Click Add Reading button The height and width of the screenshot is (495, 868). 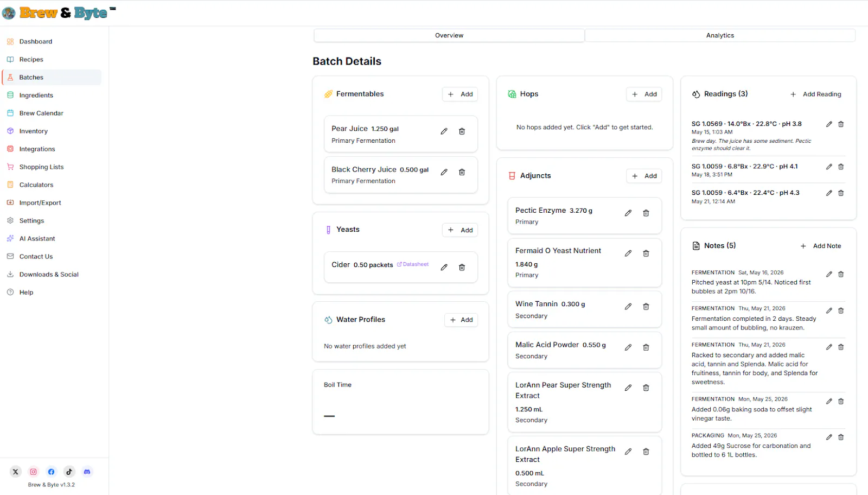[x=815, y=94]
